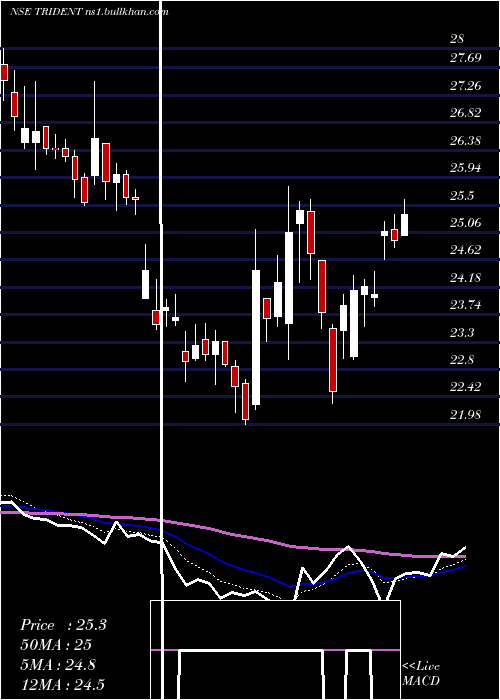Click the 23.3 price axis label

pos(462,333)
